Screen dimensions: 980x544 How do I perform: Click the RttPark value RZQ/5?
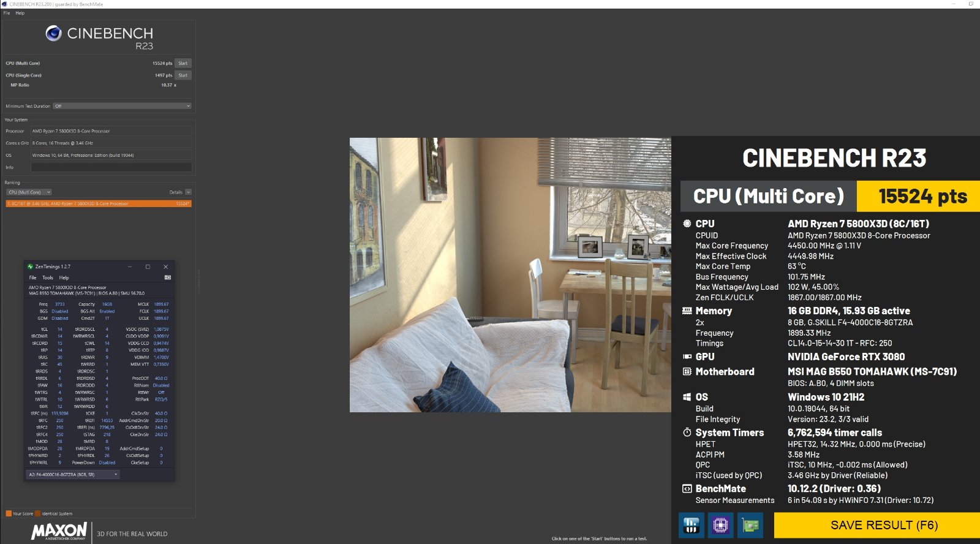coord(161,399)
